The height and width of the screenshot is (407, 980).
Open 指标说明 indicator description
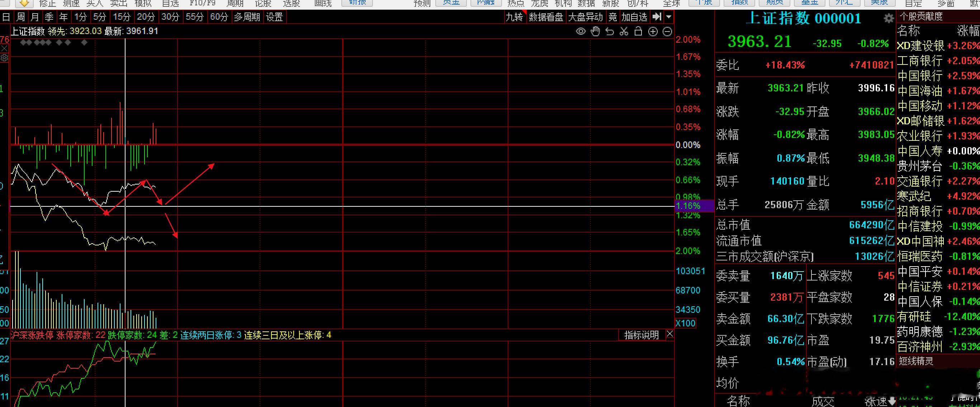[x=642, y=335]
